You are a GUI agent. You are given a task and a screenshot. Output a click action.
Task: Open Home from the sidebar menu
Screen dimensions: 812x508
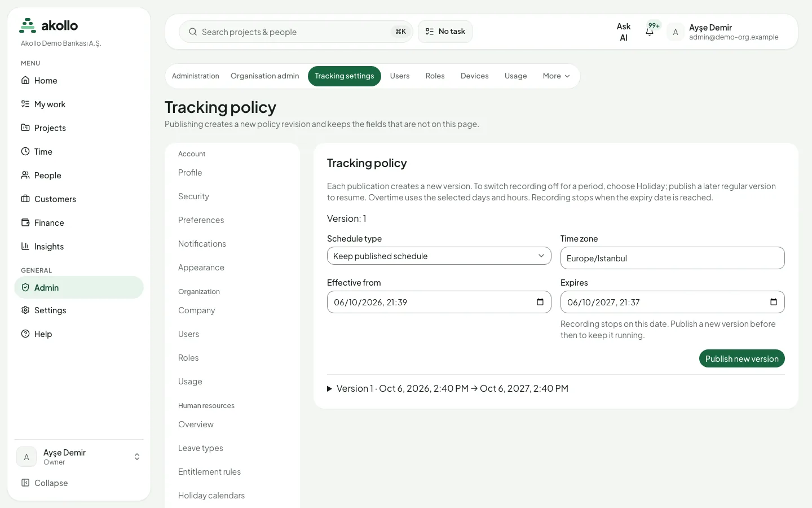point(79,81)
